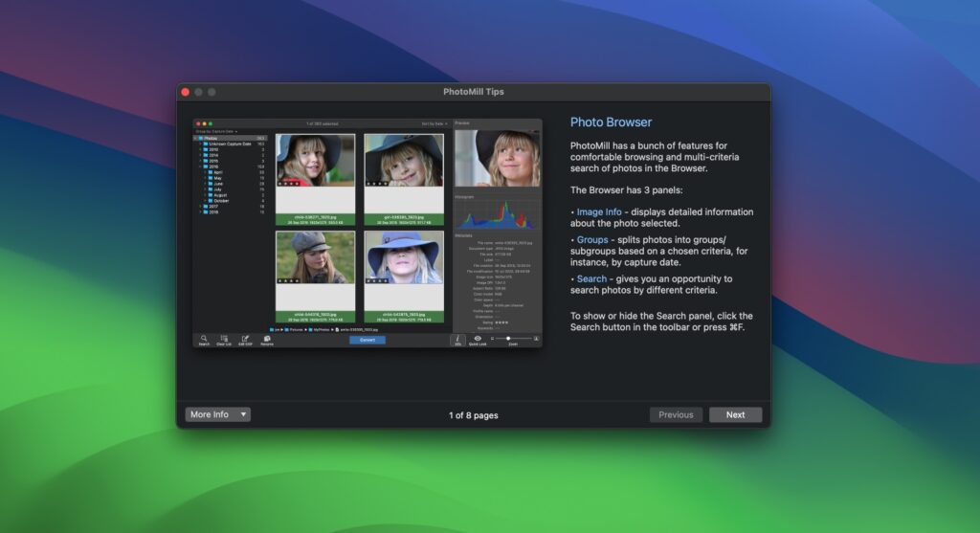Click the 'PhotoMill Tips' window title
Viewport: 980px width, 533px height.
[x=473, y=92]
